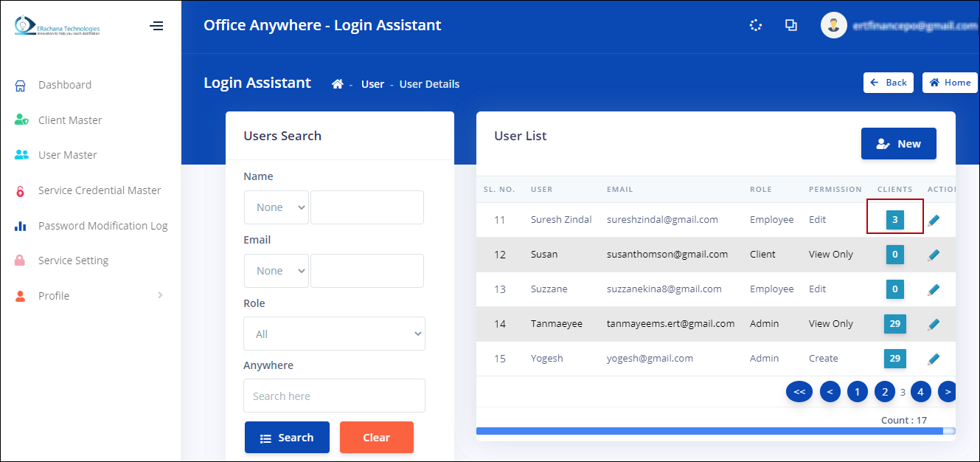Select the email susanthomson@gmail.com
Image resolution: width=980 pixels, height=462 pixels.
667,255
